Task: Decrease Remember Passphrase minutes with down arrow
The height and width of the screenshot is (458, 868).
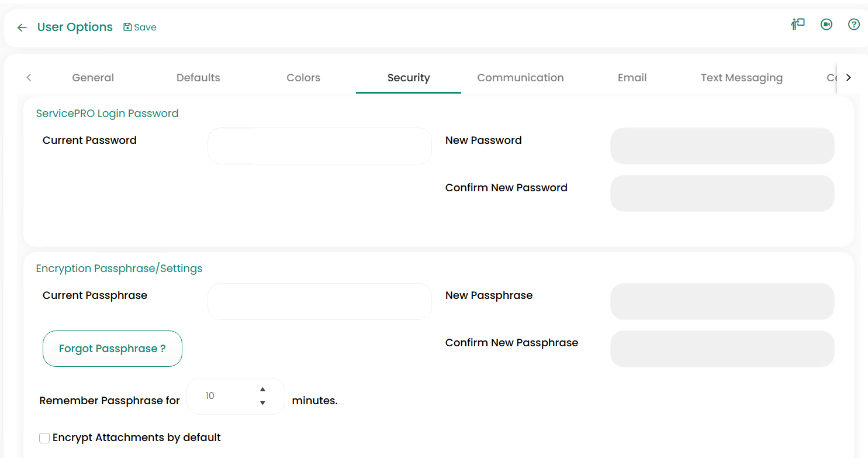Action: coord(262,403)
